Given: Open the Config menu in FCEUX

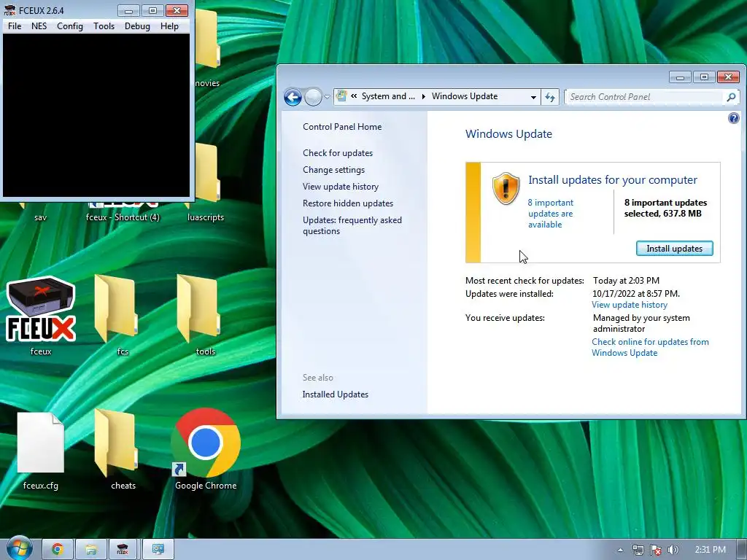Looking at the screenshot, I should [70, 26].
